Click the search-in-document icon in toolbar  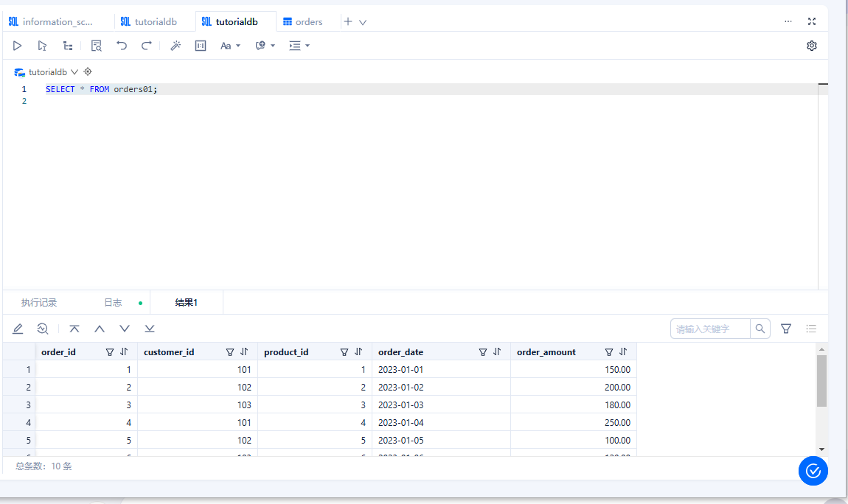(x=97, y=46)
